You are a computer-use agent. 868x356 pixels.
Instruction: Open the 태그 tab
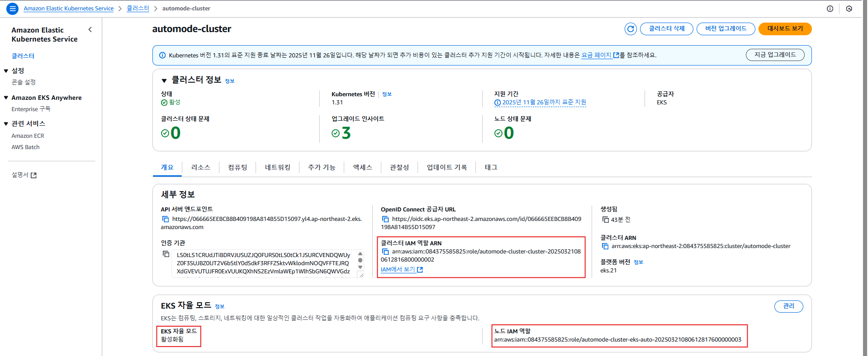click(x=491, y=167)
